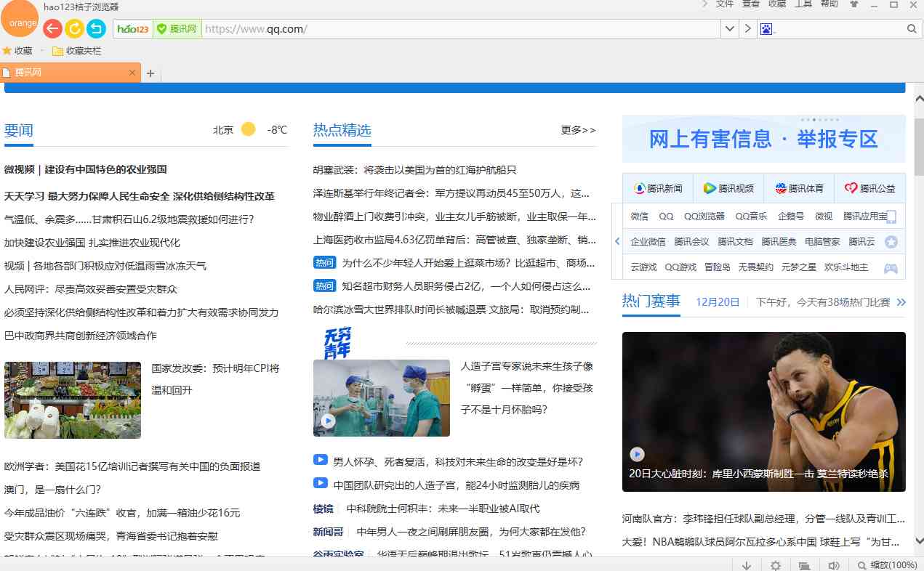Screen dimensions: 924x571
Task: Open the skin (shirt) icon in title bar
Action: point(854,4)
